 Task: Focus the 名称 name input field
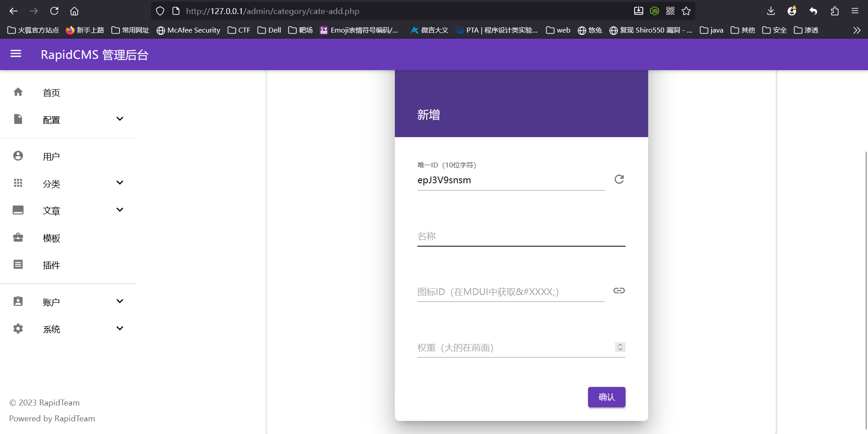521,236
